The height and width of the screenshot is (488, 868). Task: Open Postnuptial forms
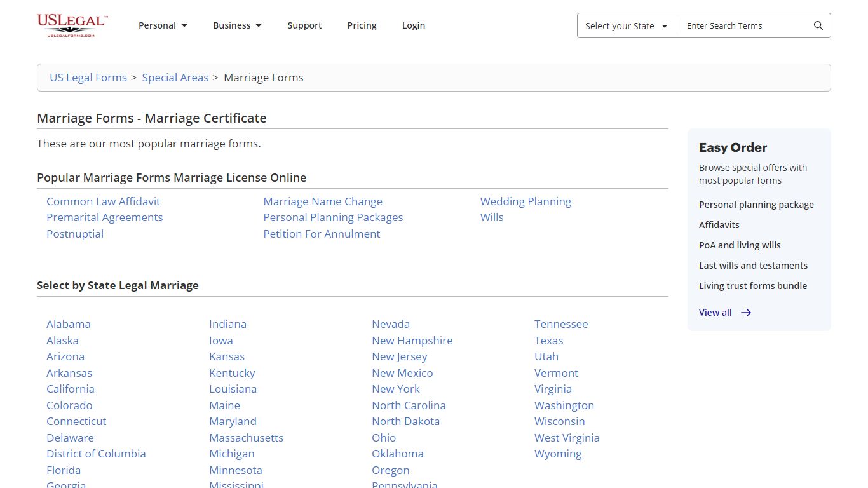click(x=75, y=234)
